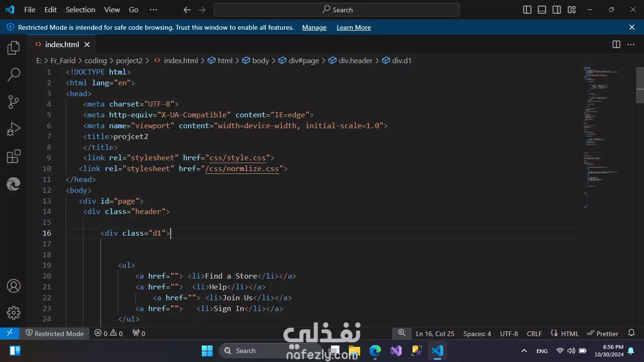The width and height of the screenshot is (644, 362).
Task: Change encoding via UTF-8
Action: point(509,333)
